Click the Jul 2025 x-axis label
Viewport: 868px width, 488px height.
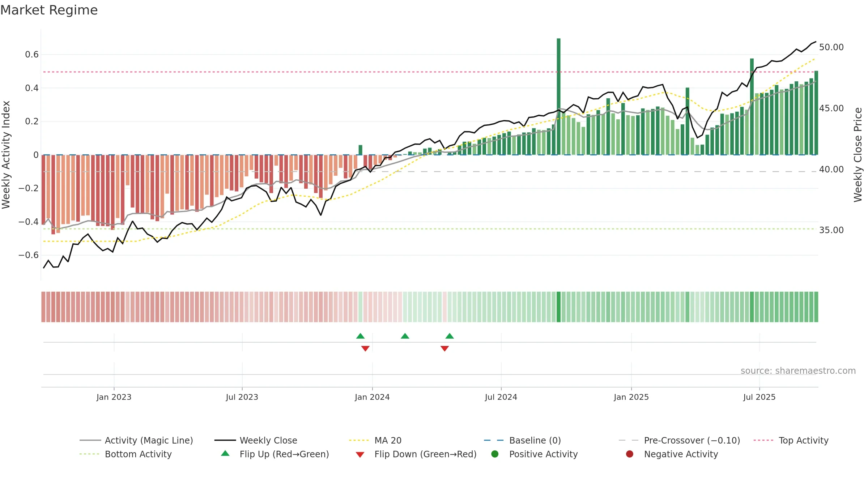coord(759,397)
